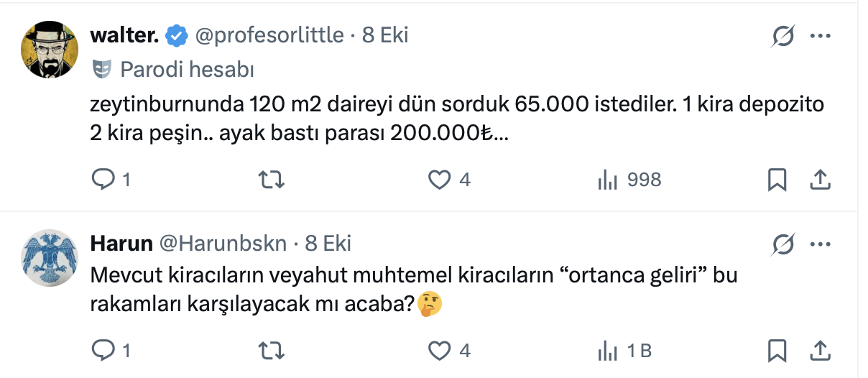868x378 pixels.
Task: Open the @Harunbskn handle link
Action: tap(222, 244)
